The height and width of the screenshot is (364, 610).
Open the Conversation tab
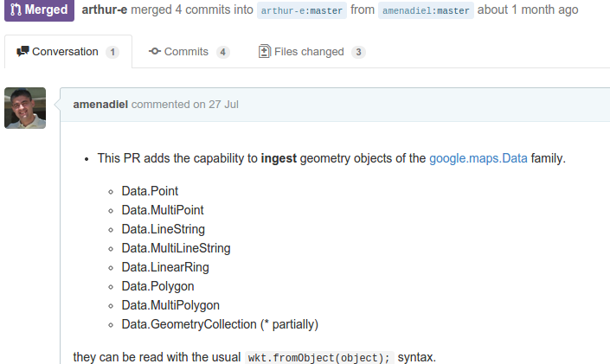pyautogui.click(x=68, y=52)
